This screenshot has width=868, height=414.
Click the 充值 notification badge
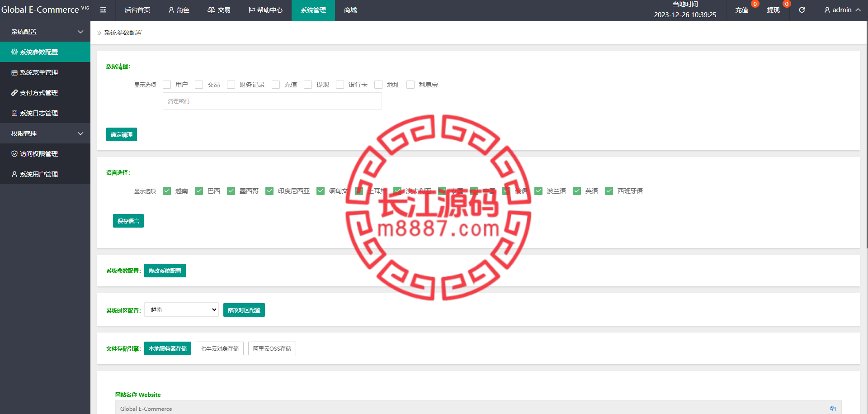[x=755, y=4]
